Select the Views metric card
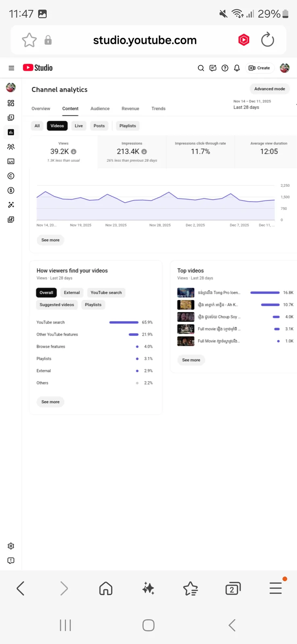This screenshot has width=297, height=644. tap(64, 152)
